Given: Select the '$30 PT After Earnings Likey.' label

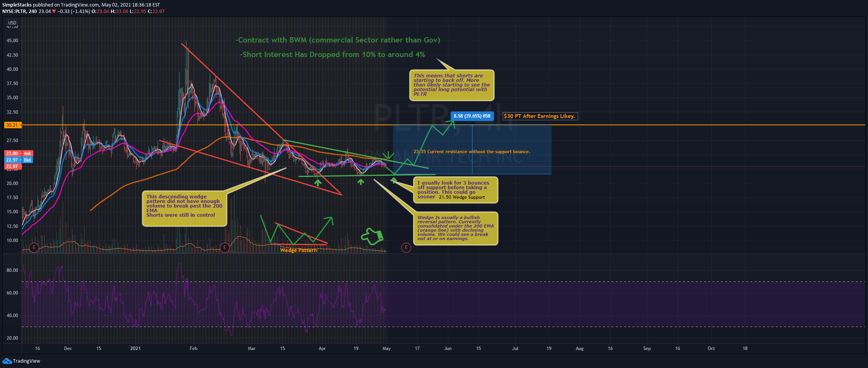Looking at the screenshot, I should (x=540, y=116).
